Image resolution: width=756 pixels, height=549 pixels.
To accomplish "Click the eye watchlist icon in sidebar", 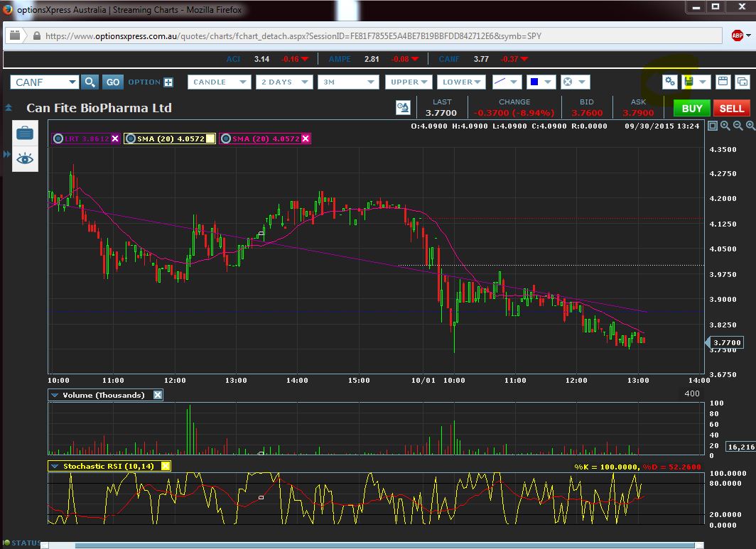I will click(25, 158).
